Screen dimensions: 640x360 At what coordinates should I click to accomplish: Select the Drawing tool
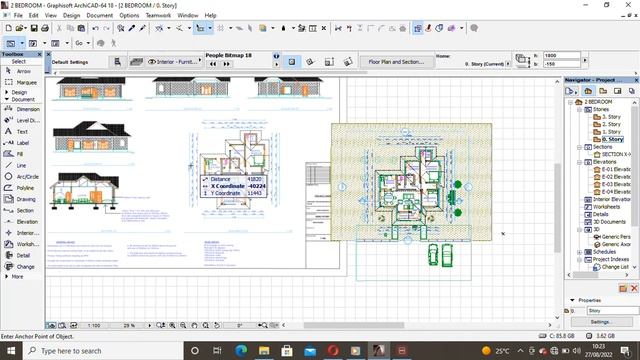click(20, 199)
